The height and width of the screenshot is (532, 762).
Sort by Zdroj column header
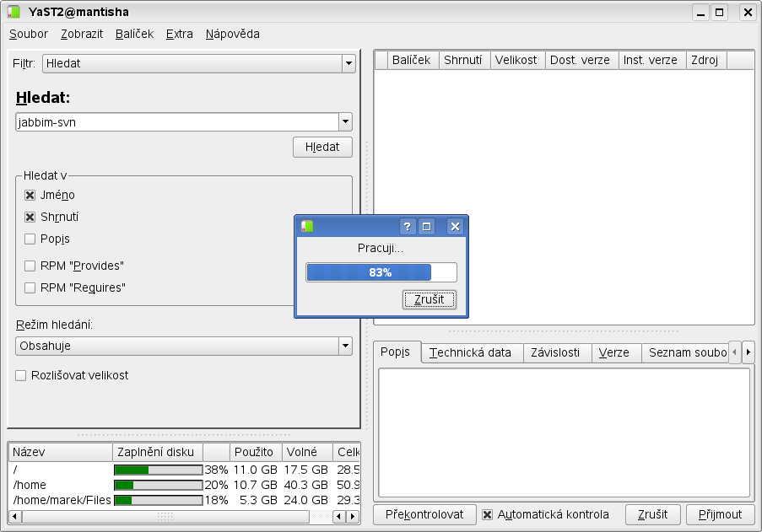click(x=706, y=60)
